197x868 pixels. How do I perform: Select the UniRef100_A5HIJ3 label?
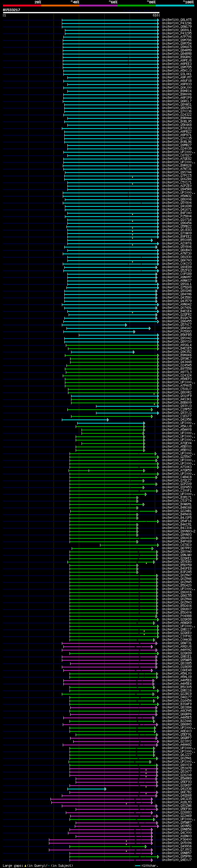tap(177, 71)
